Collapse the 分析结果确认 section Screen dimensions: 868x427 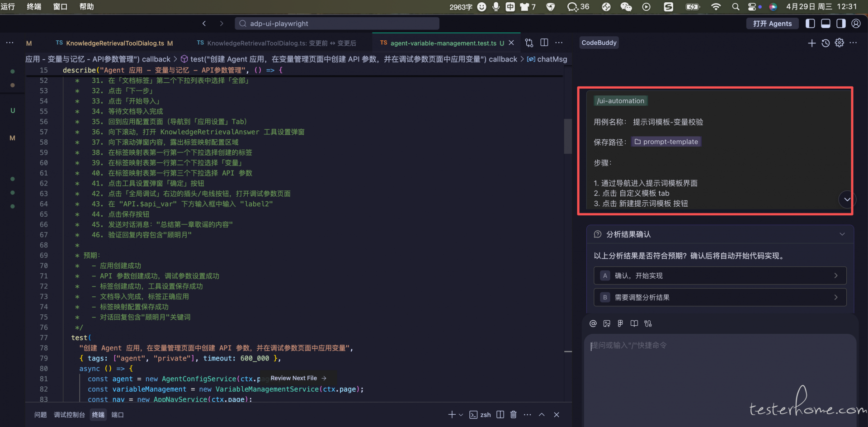point(842,234)
